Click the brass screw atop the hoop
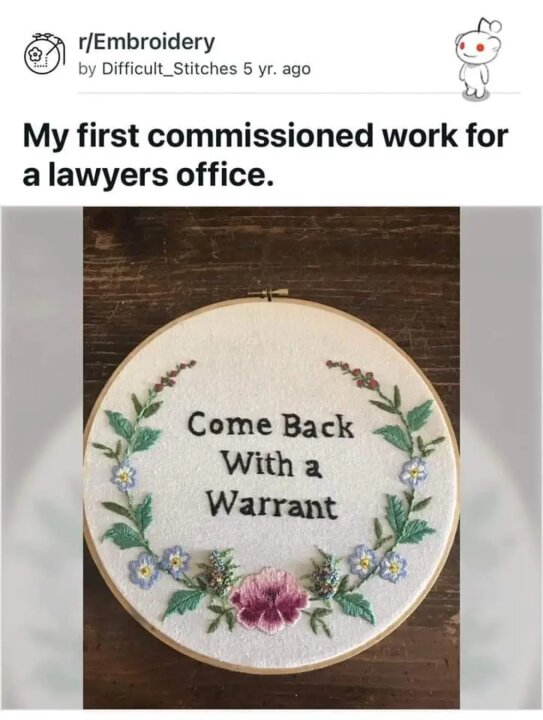543x720 pixels. (271, 293)
